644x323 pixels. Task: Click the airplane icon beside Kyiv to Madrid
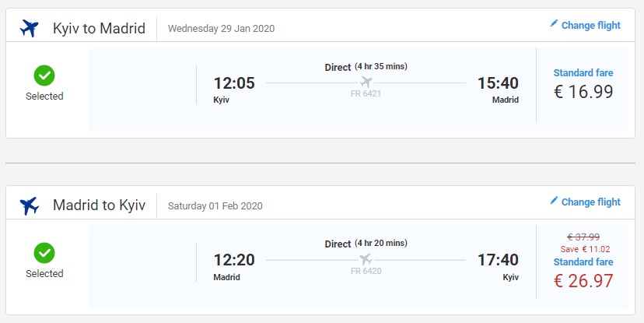(x=29, y=29)
